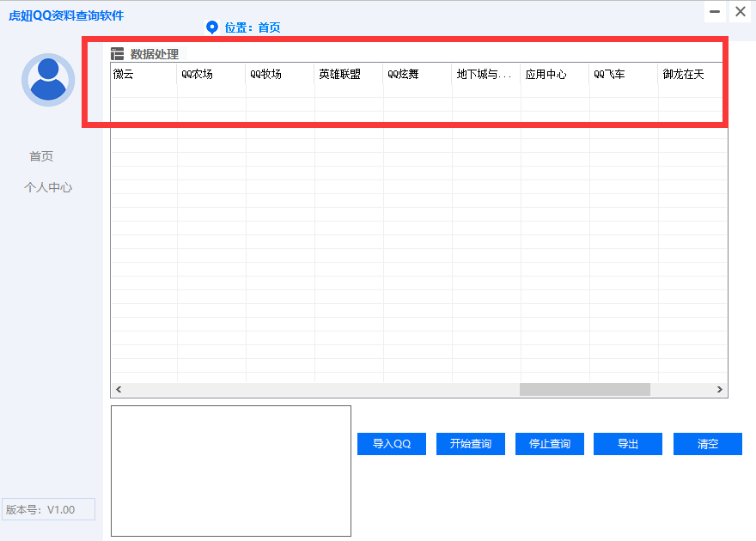The height and width of the screenshot is (541, 756).
Task: Click the blue location pin icon
Action: (211, 27)
